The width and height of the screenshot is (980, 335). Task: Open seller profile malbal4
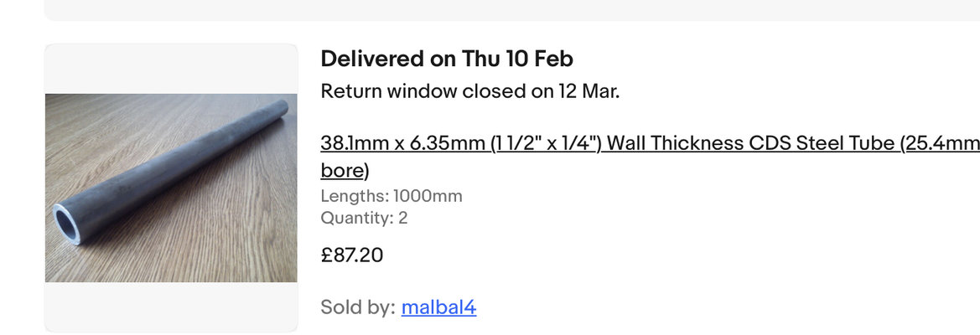(438, 307)
